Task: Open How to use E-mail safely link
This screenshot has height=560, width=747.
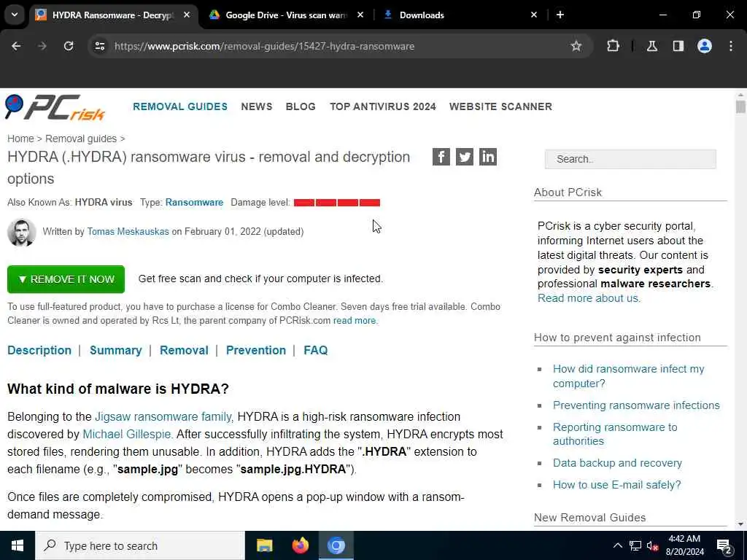Action: [616, 485]
